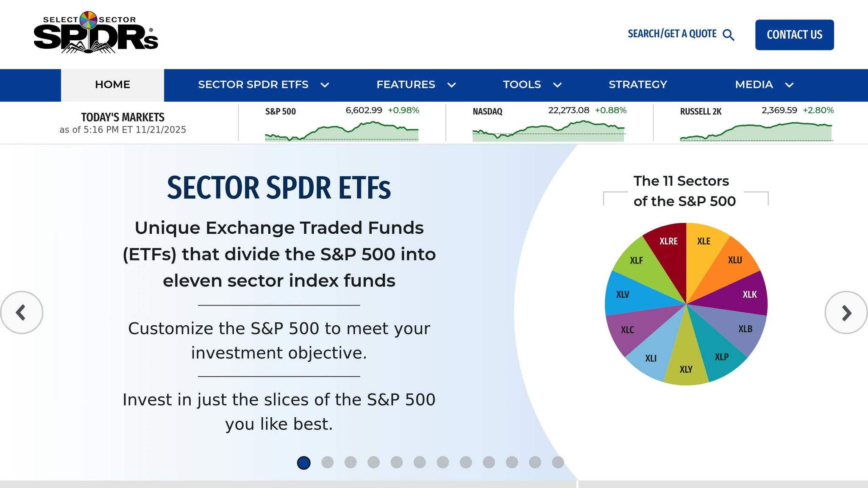Image resolution: width=868 pixels, height=488 pixels.
Task: Open the search magnifying glass icon
Action: [x=729, y=35]
